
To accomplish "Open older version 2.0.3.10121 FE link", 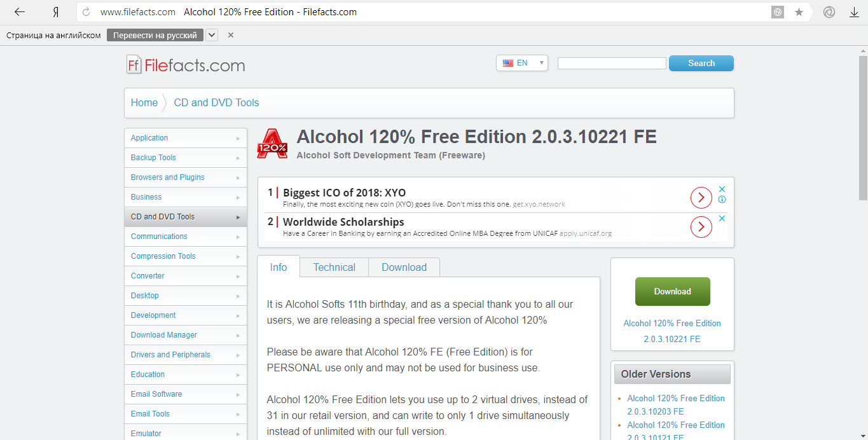I will coord(676,430).
